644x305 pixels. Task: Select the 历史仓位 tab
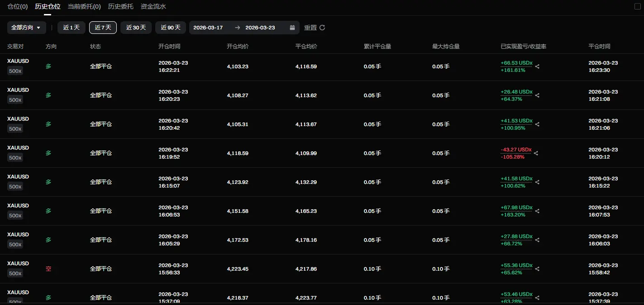tap(48, 7)
